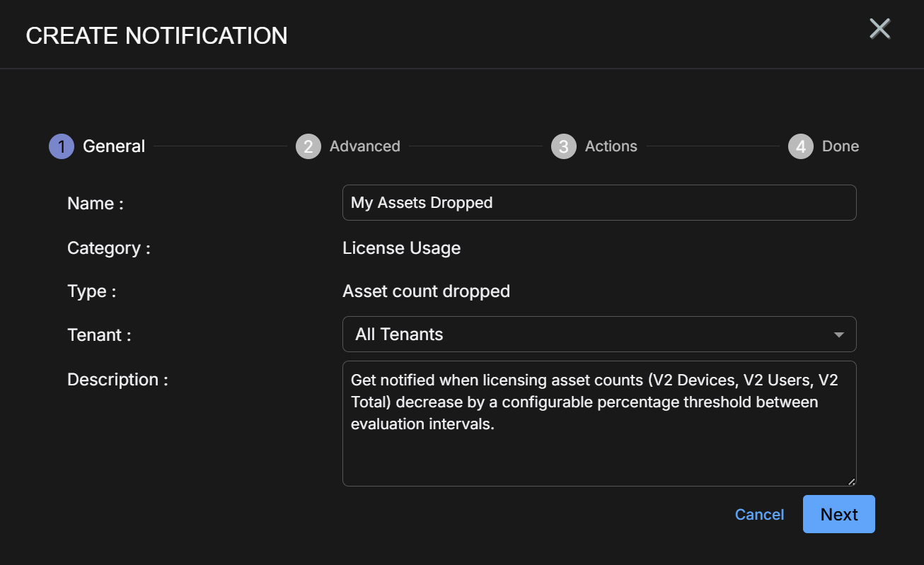
Task: Open the All Tenants dropdown
Action: pos(599,334)
